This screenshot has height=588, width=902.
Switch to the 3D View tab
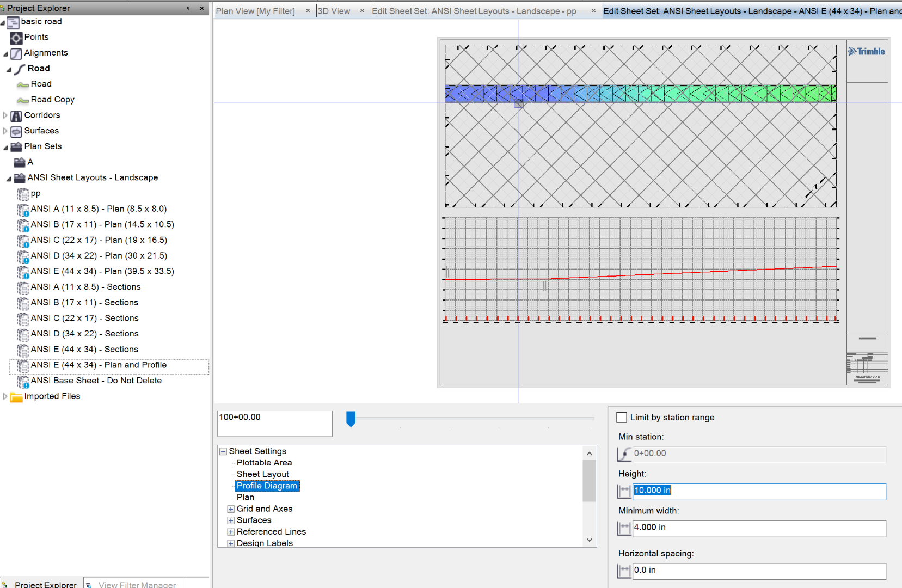click(x=334, y=11)
